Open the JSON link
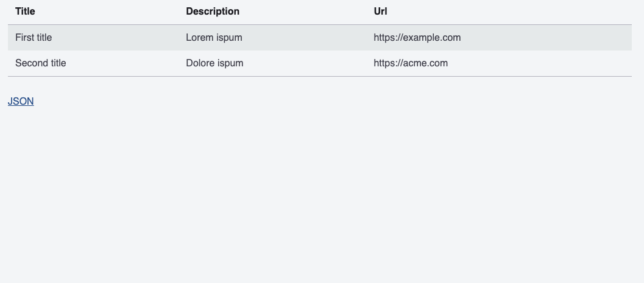The height and width of the screenshot is (283, 644). coord(21,102)
